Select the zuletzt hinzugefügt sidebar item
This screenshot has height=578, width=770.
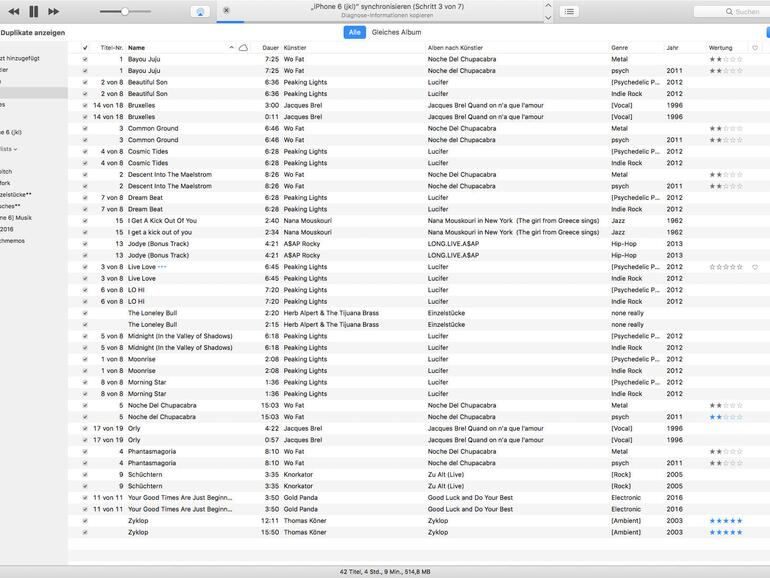(x=20, y=58)
